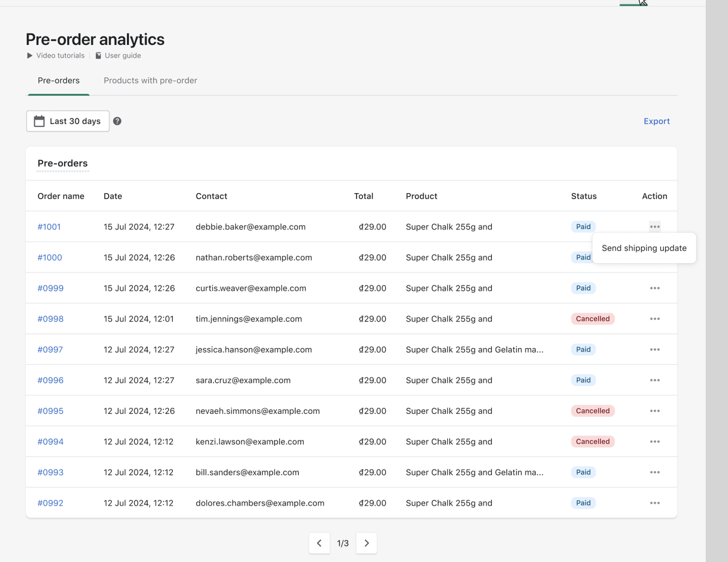Click the Export link
The image size is (728, 562).
pyautogui.click(x=657, y=121)
